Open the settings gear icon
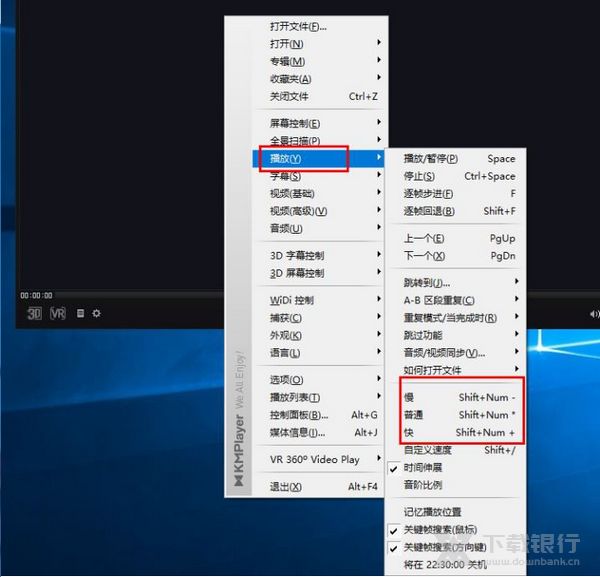The height and width of the screenshot is (577, 600). coord(96,313)
